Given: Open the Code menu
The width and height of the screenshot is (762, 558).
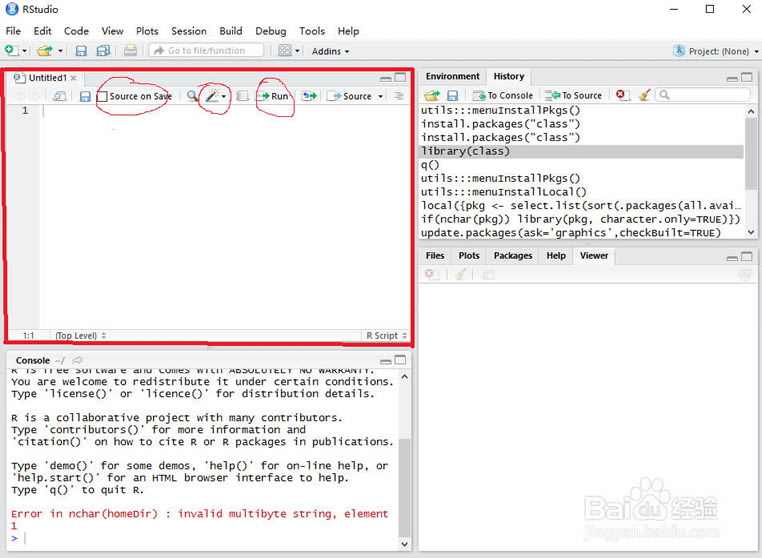Looking at the screenshot, I should (x=76, y=31).
